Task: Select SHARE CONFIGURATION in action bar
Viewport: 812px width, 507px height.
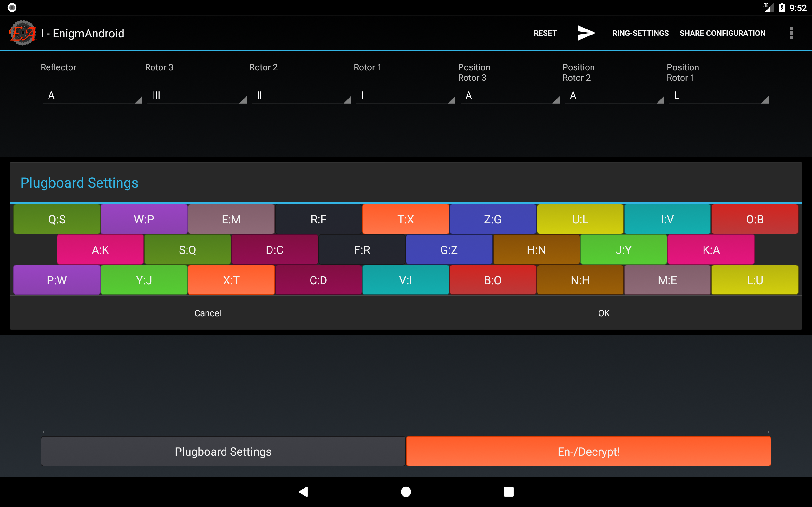Action: point(722,33)
